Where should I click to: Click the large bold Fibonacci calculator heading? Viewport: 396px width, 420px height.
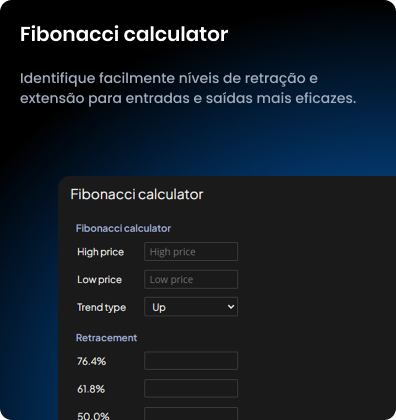(x=124, y=34)
